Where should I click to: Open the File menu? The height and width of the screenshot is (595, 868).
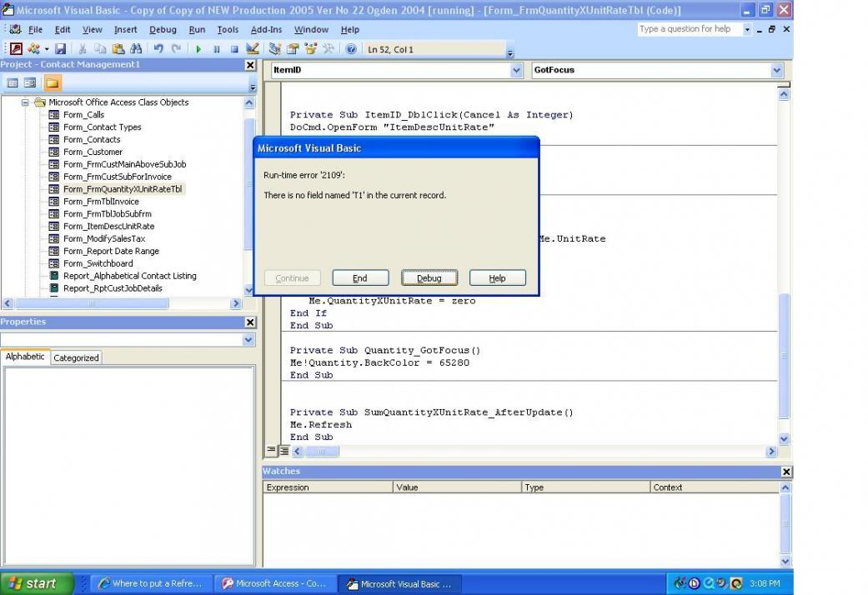[35, 29]
